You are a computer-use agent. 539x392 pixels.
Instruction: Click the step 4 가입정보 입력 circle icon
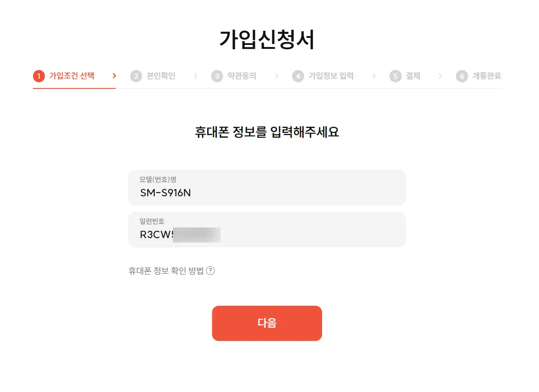tap(298, 76)
